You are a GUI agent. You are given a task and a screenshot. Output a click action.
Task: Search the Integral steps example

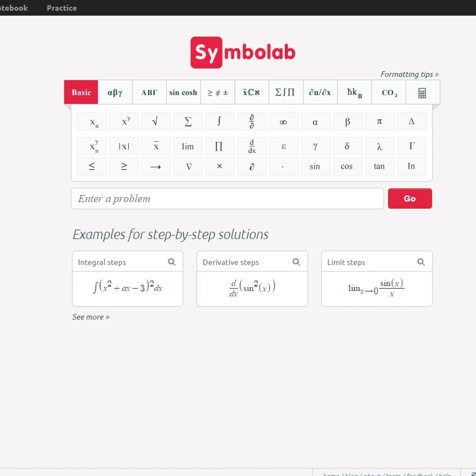point(171,262)
